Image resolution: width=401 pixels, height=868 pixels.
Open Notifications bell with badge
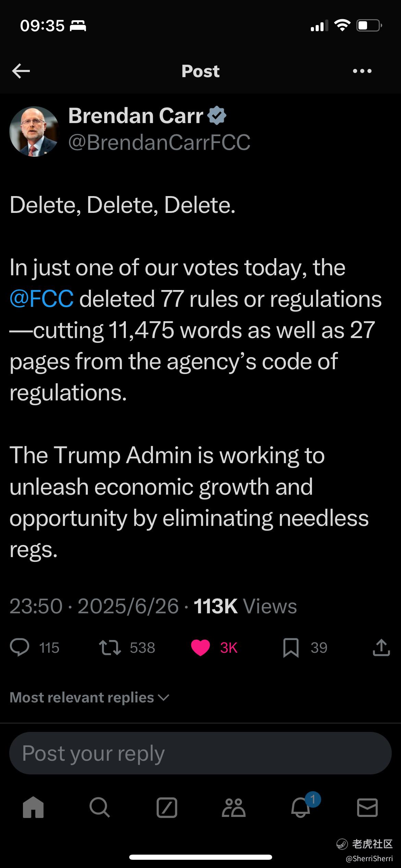click(301, 808)
